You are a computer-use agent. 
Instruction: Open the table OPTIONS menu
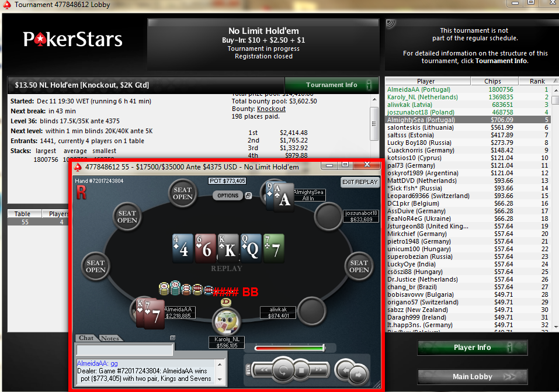click(228, 196)
